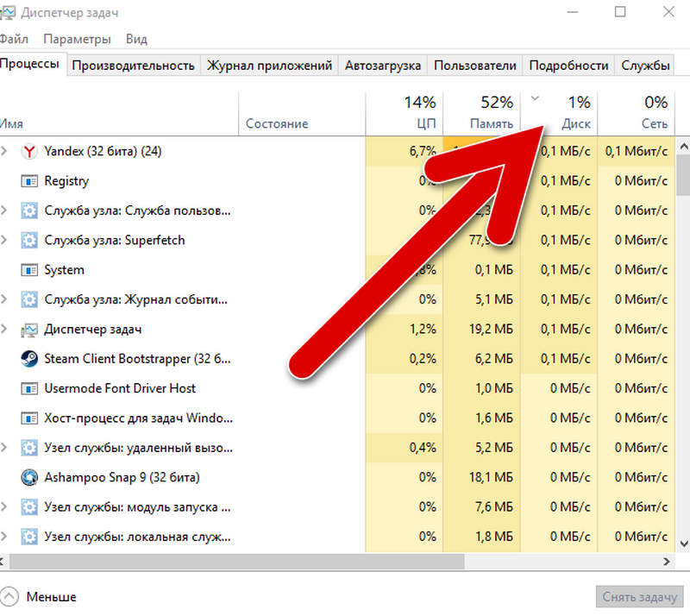
Task: Switch to the Производительность tab
Action: point(134,66)
